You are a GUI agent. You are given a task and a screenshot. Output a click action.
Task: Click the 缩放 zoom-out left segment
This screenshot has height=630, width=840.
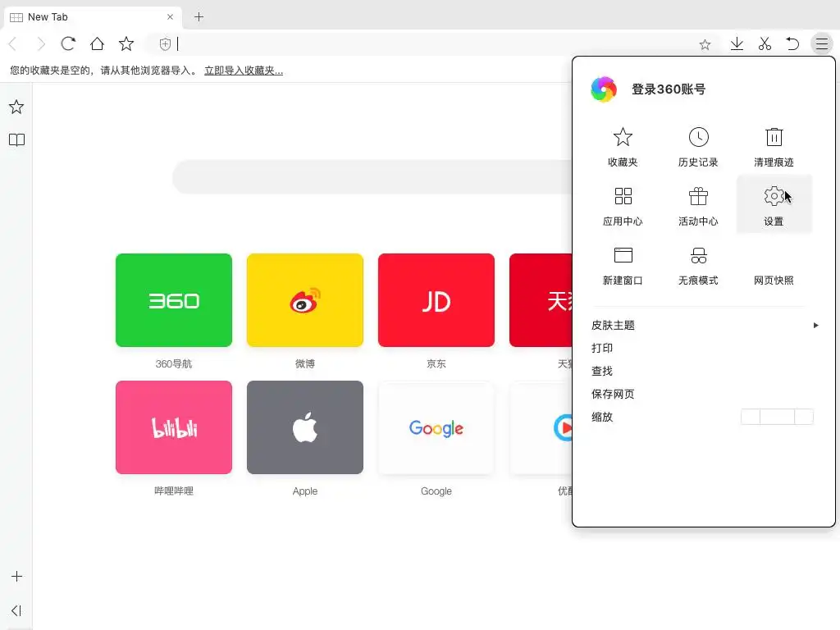[751, 417]
